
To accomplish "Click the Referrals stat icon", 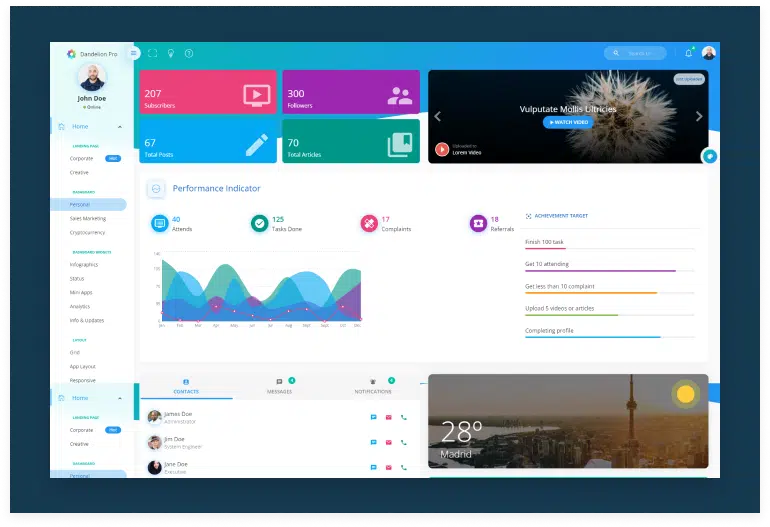I will (478, 223).
